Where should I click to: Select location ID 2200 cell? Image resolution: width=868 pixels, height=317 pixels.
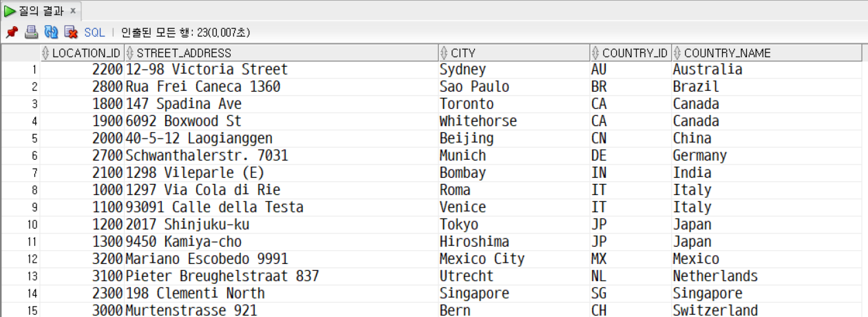82,70
